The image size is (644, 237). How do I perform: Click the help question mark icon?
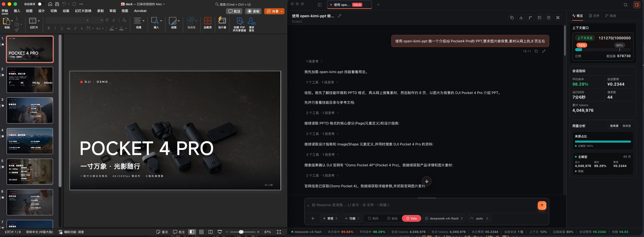pos(549,17)
